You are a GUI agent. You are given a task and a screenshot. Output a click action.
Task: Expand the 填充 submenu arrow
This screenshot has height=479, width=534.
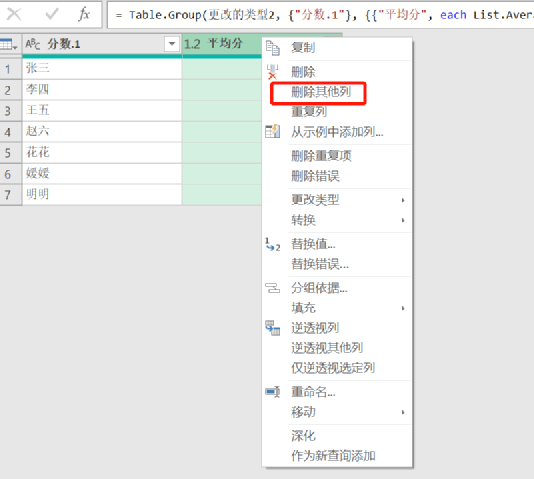click(x=403, y=308)
